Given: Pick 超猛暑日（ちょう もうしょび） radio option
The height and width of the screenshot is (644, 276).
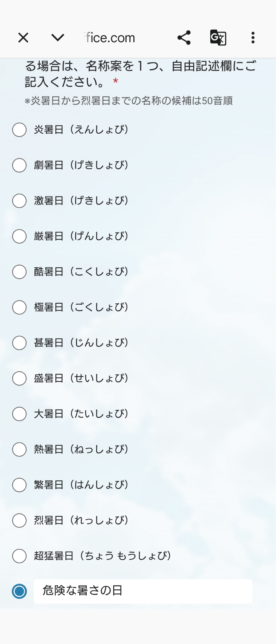Looking at the screenshot, I should pos(19,556).
